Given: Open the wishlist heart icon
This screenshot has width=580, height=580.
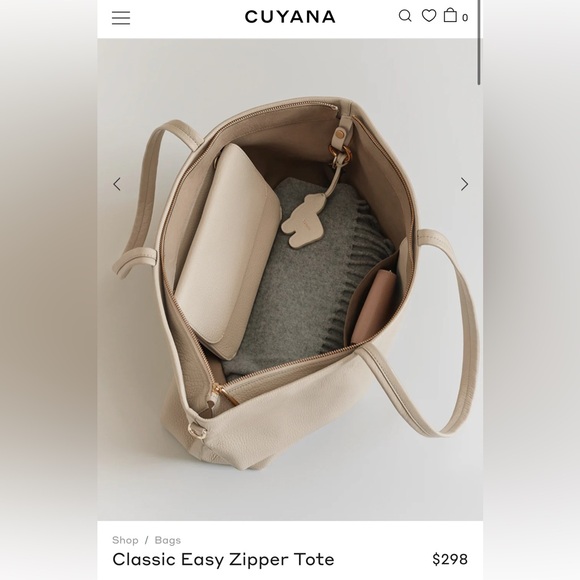Looking at the screenshot, I should pos(429,16).
